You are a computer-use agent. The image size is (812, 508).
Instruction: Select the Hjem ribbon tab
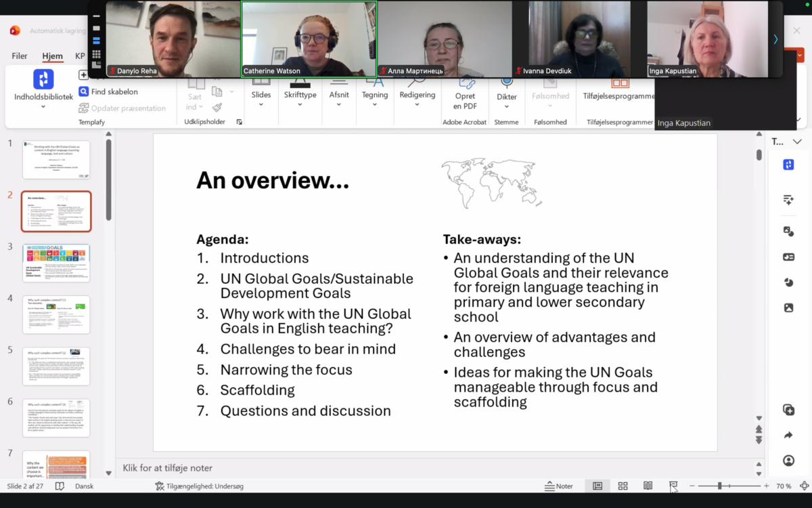pyautogui.click(x=52, y=56)
